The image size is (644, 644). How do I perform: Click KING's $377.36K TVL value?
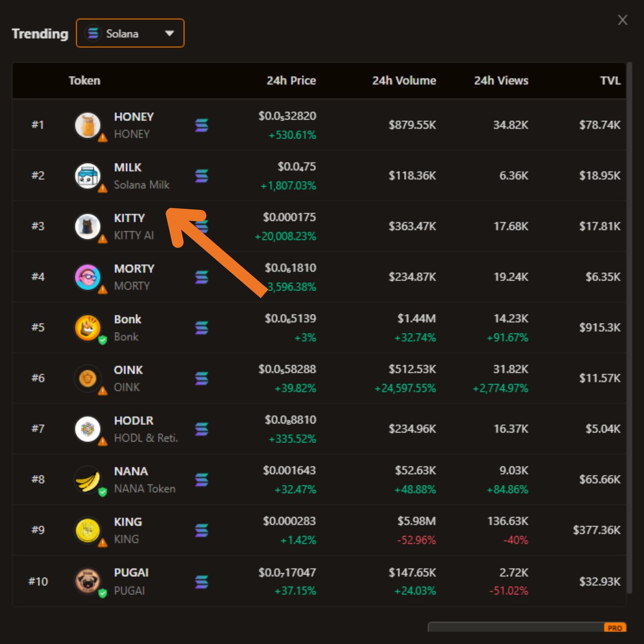click(596, 530)
